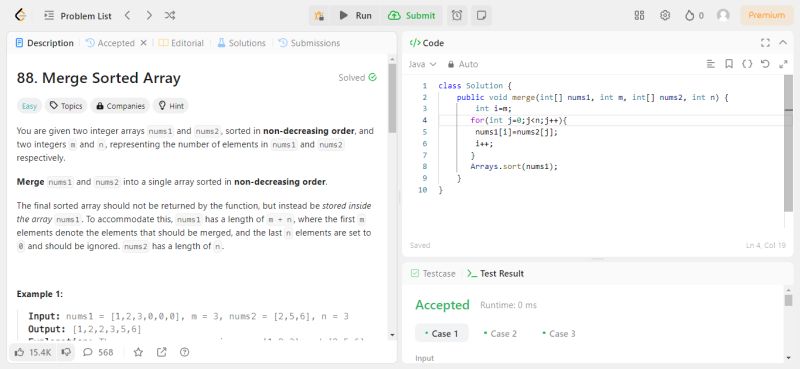800x369 pixels.
Task: Share the problem link icon
Action: tap(162, 352)
